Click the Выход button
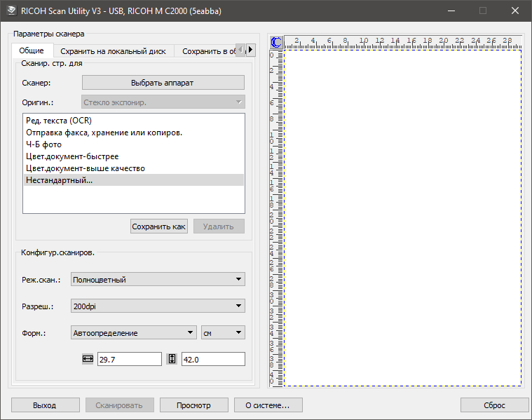 [46, 405]
